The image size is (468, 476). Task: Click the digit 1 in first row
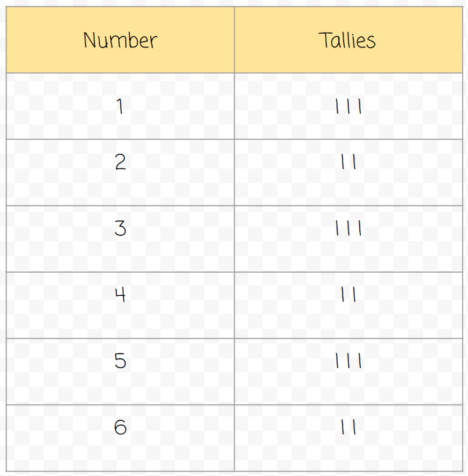pos(120,106)
